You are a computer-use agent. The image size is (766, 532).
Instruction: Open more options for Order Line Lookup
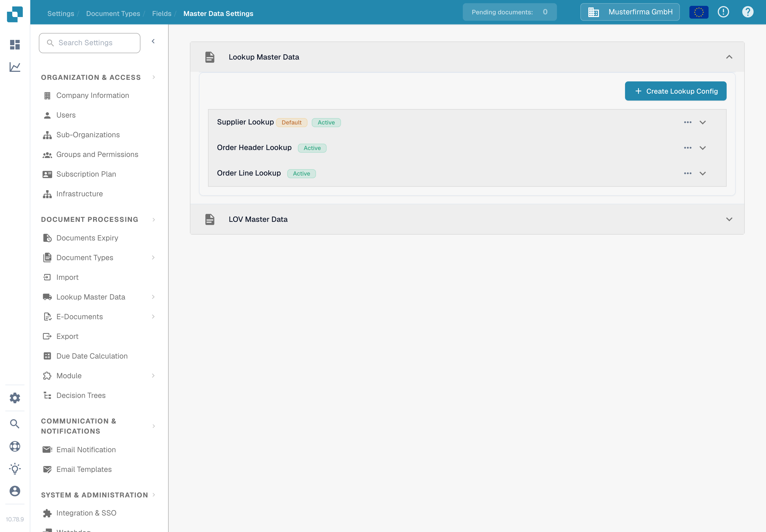click(688, 173)
